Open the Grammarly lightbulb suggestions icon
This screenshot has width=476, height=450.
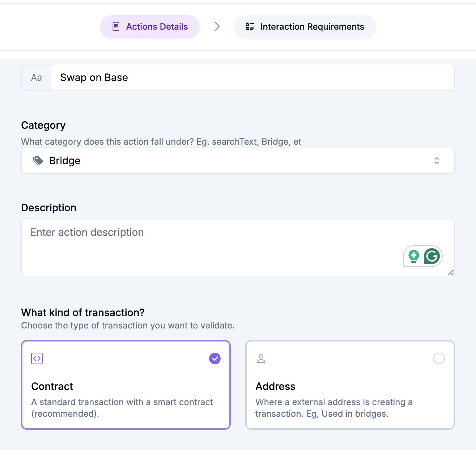[x=413, y=256]
